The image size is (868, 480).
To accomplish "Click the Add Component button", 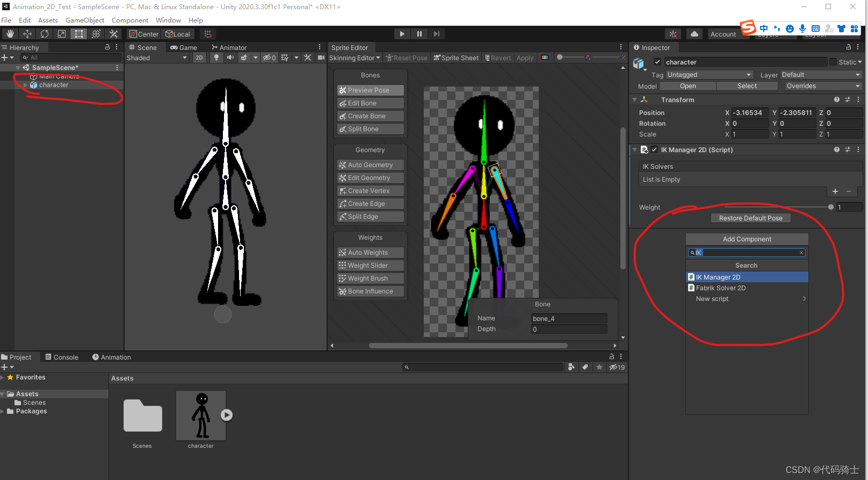I will click(x=747, y=239).
